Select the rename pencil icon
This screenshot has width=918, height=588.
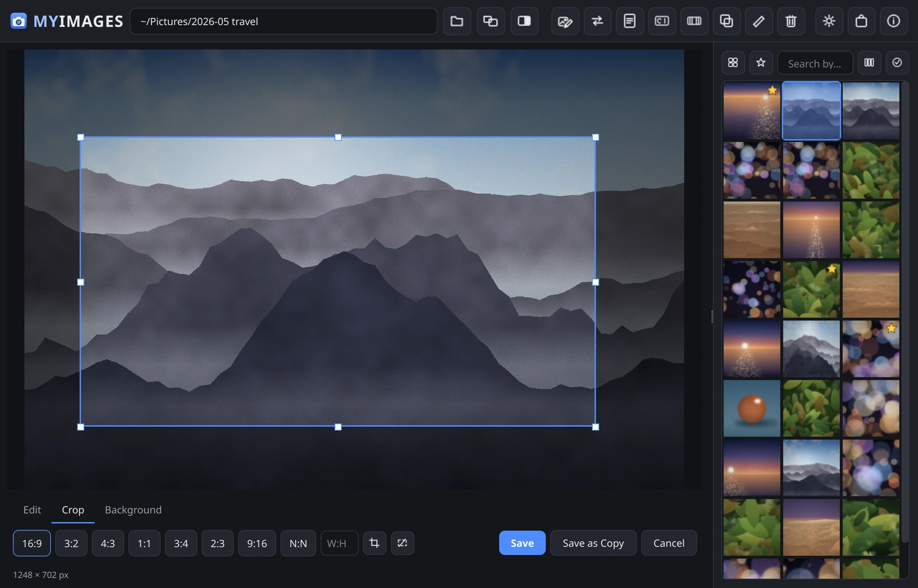tap(758, 21)
